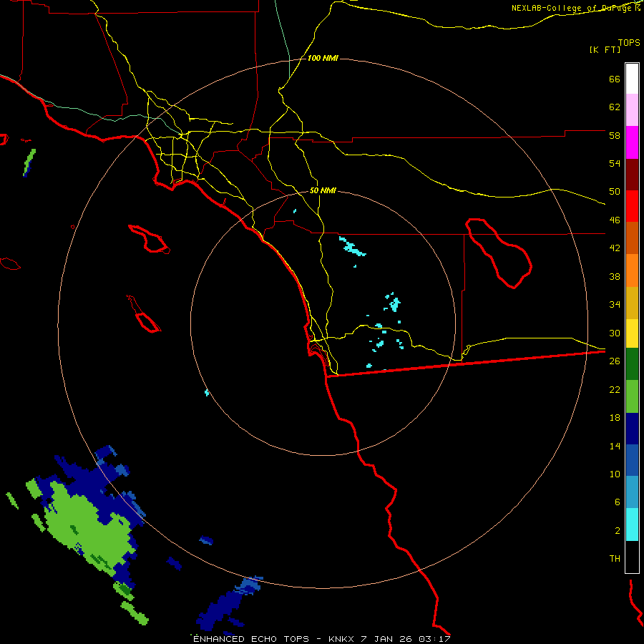644x644 pixels.
Task: Click the legend value '6'
Action: pyautogui.click(x=618, y=502)
